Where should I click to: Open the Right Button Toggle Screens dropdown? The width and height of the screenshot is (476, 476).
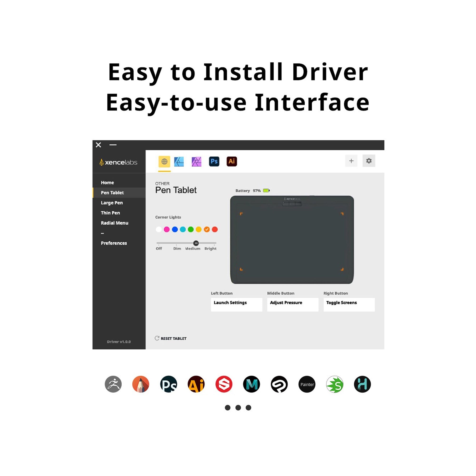349,305
